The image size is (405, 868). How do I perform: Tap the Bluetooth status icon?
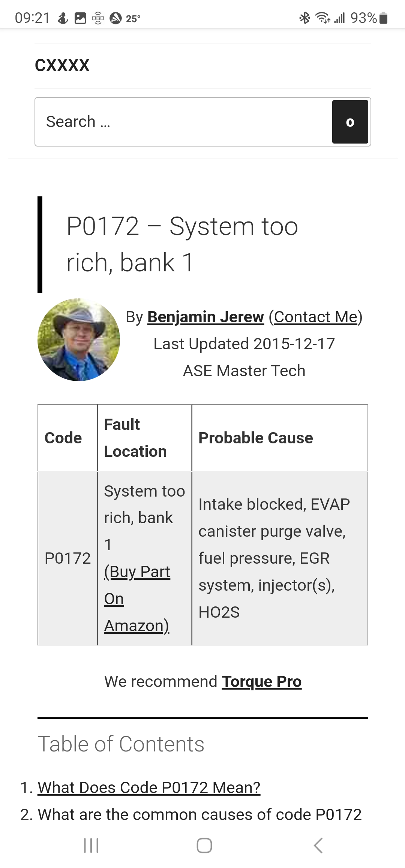coord(304,18)
